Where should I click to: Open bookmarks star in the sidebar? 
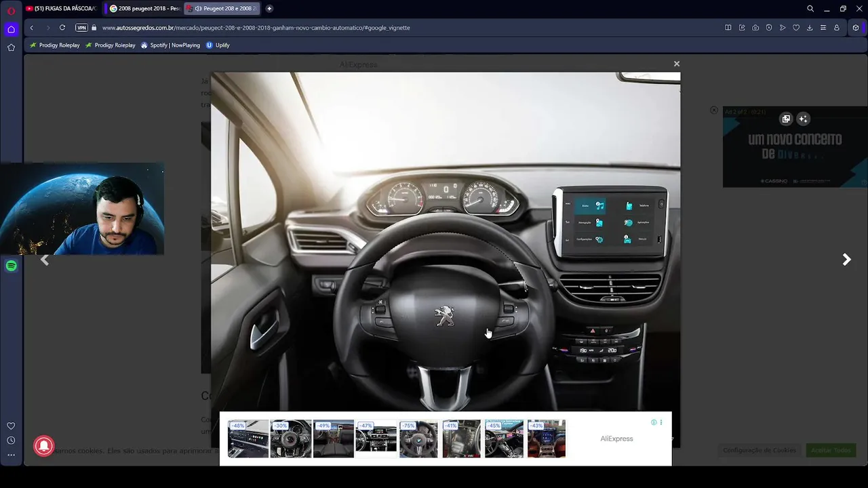pos(11,47)
